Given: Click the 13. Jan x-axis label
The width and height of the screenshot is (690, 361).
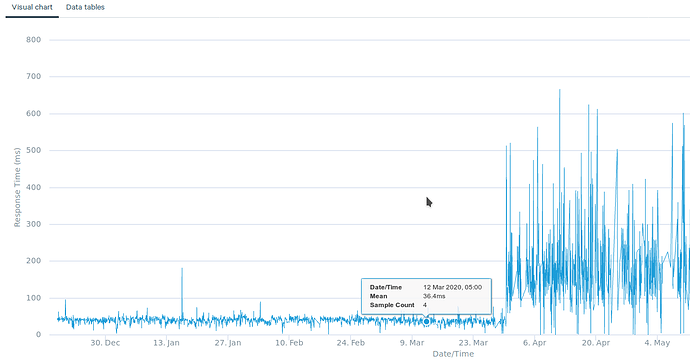Looking at the screenshot, I should [x=166, y=343].
